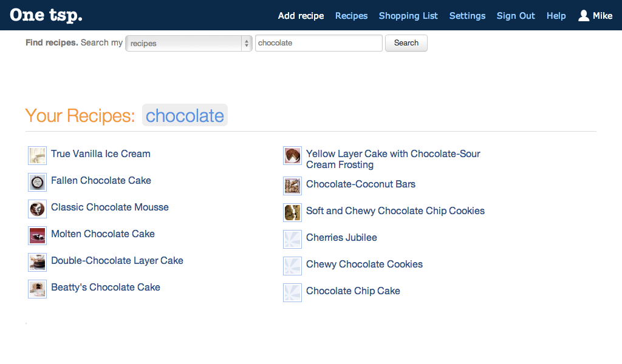The width and height of the screenshot is (622, 364).
Task: Click the Mike user profile icon
Action: [584, 15]
